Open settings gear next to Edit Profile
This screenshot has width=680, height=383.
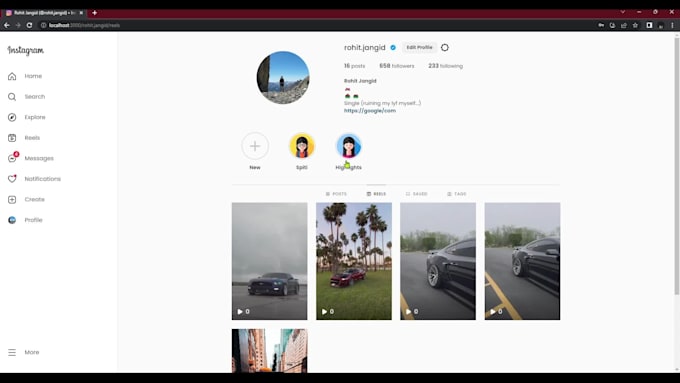coord(445,48)
